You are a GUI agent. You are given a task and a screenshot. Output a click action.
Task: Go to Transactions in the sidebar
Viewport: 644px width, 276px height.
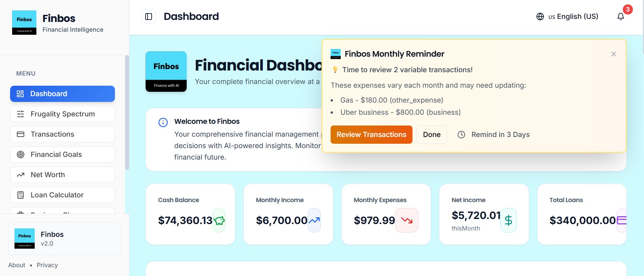point(62,134)
